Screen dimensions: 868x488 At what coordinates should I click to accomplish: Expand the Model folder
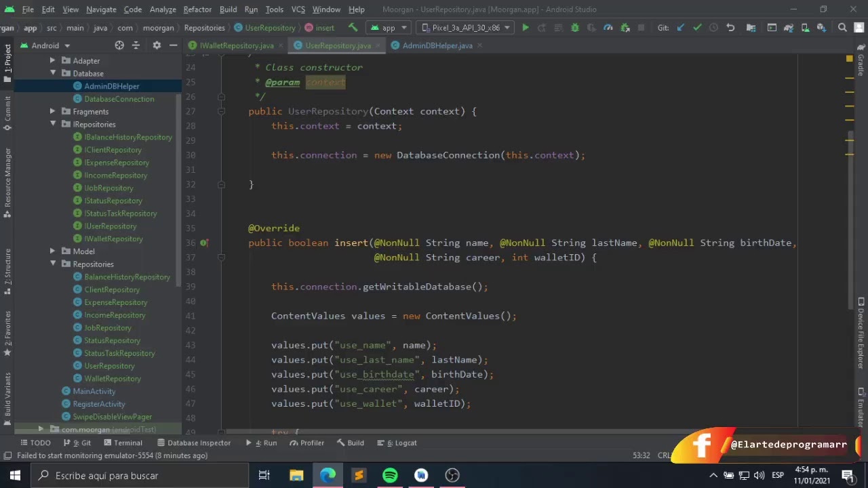point(53,251)
